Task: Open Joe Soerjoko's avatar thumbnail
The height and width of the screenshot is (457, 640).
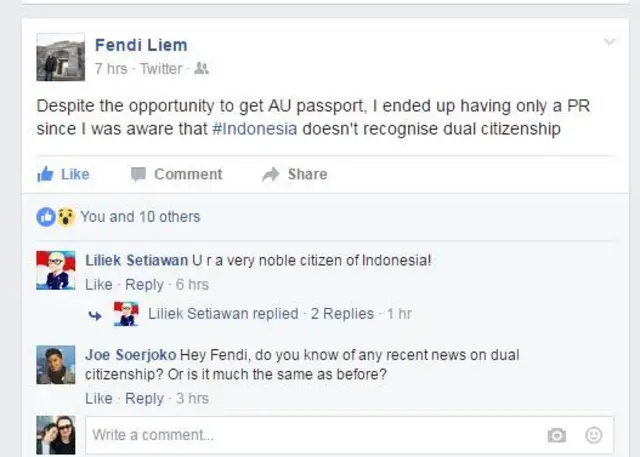Action: 56,366
